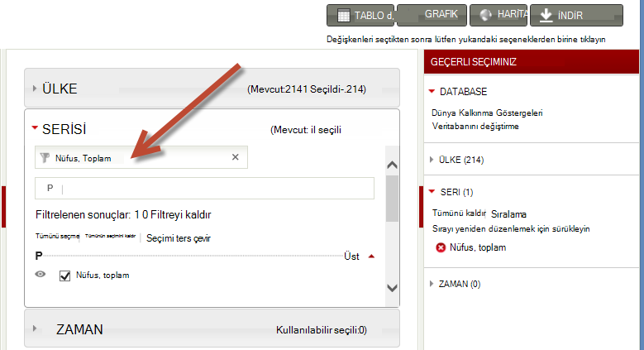Focus the series search field containing P
Viewport: 644px width, 350px height.
click(204, 189)
